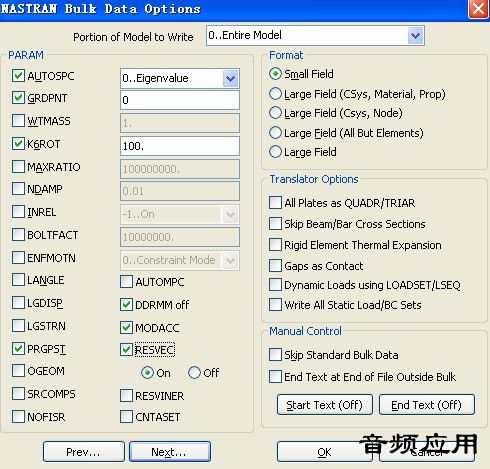Select Small Field format

tap(275, 74)
